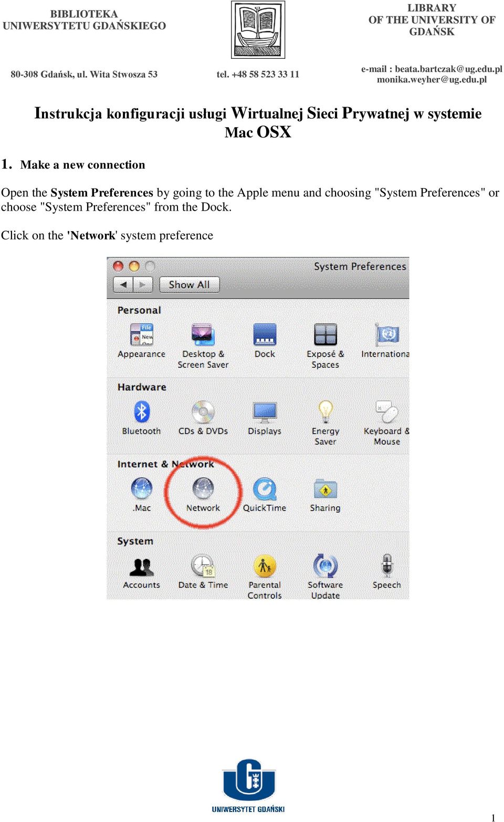
Task: Open the .Mac preference pane
Action: [x=141, y=494]
